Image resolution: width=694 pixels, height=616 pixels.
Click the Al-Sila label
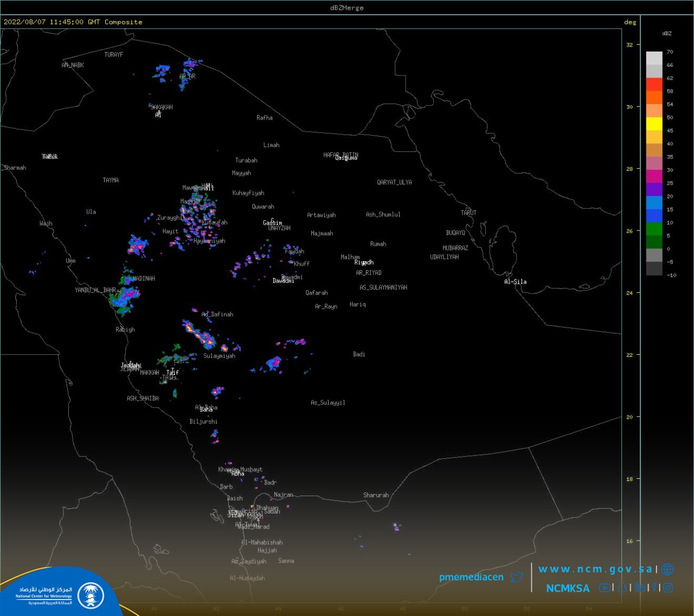tap(516, 282)
